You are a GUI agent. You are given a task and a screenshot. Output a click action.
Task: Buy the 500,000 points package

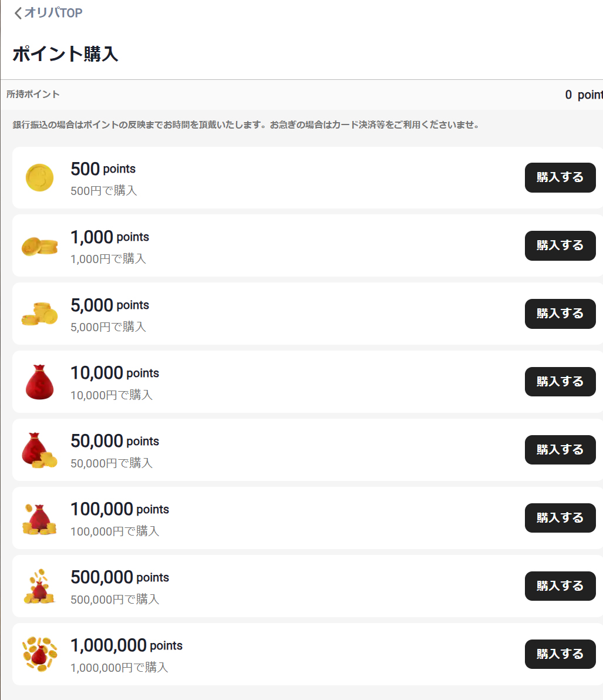point(560,586)
